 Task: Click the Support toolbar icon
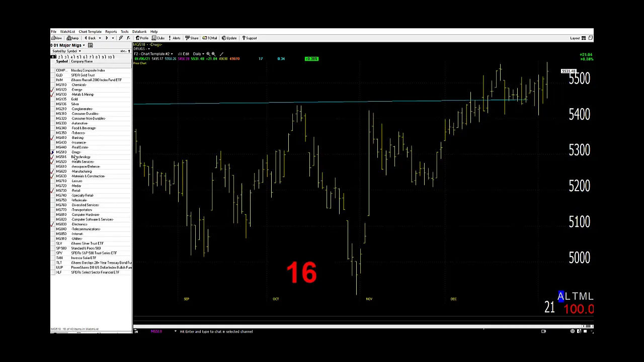tap(249, 38)
